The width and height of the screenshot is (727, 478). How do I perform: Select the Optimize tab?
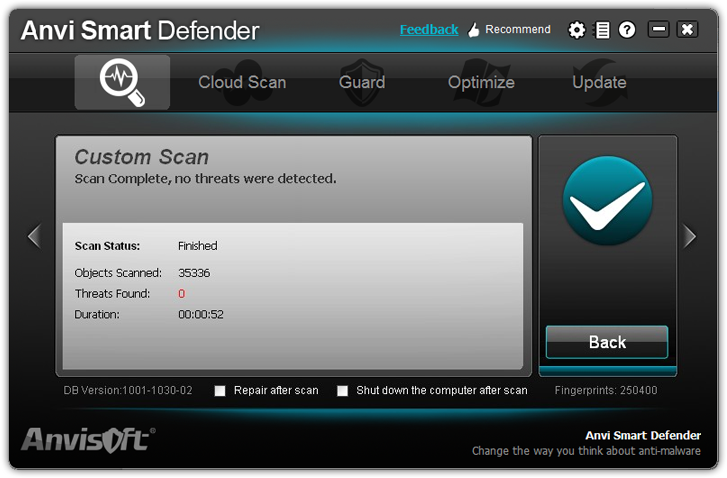click(481, 82)
